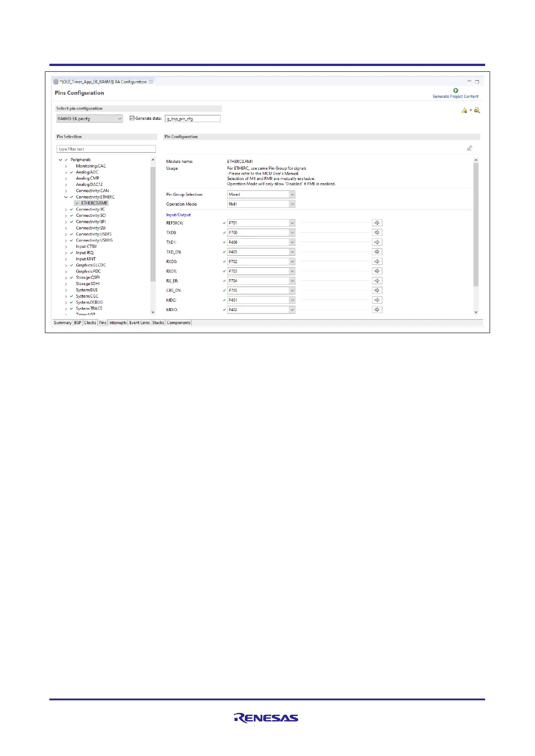Click the go-to arrow for RXD0
The height and width of the screenshot is (756, 535).
377,261
